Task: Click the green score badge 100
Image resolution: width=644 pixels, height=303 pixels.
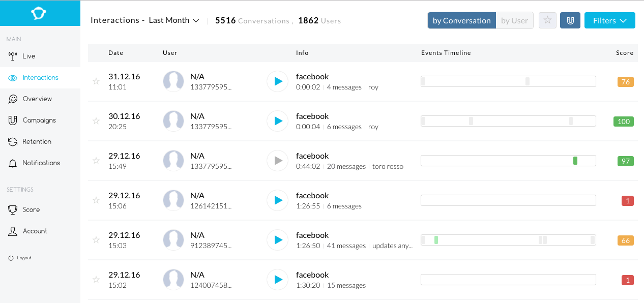Action: (x=624, y=122)
